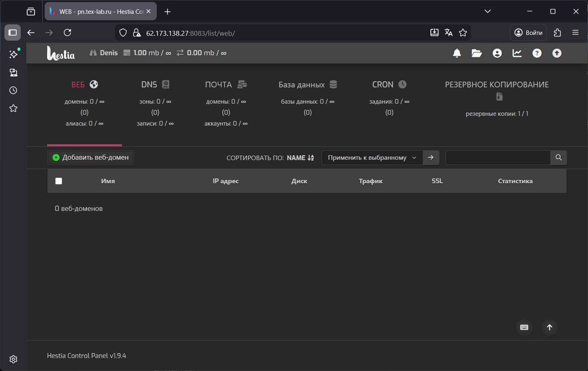The image size is (588, 371).
Task: Show keyboard shortcuts via keyboard icon
Action: [524, 328]
